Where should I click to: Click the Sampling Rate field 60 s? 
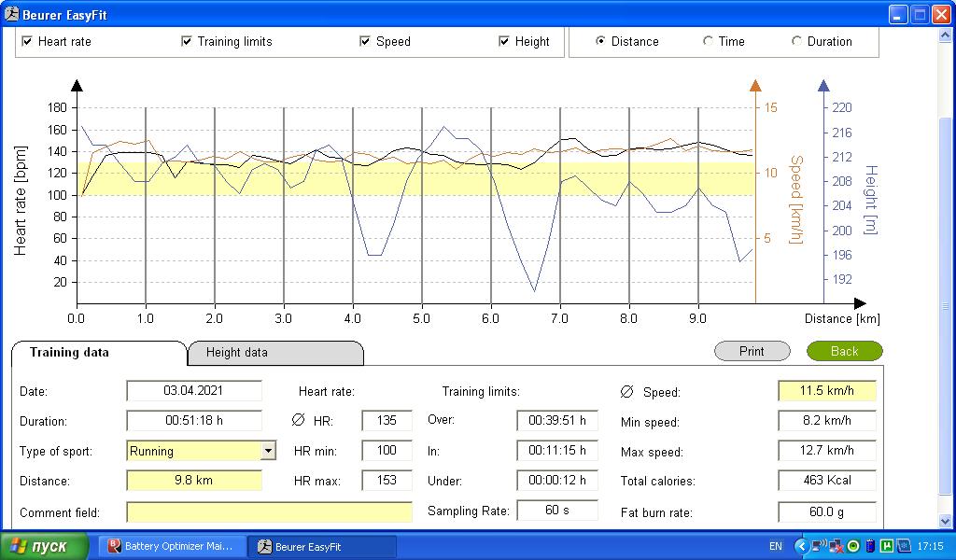pyautogui.click(x=557, y=510)
